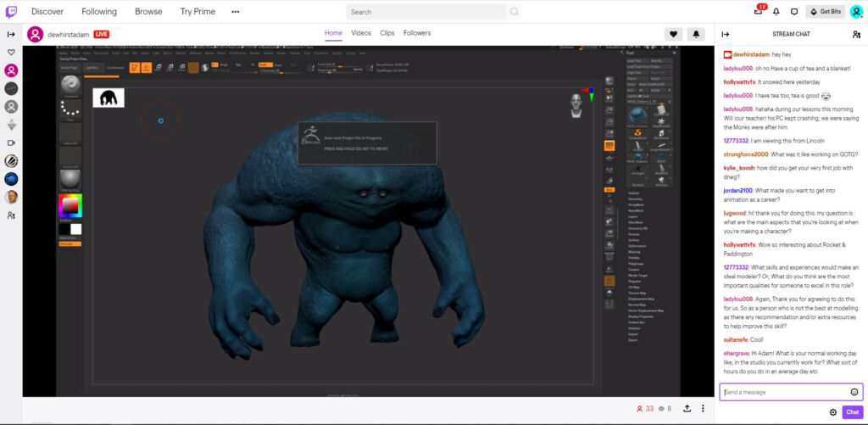Click kylie_koosh username in chat

point(738,167)
